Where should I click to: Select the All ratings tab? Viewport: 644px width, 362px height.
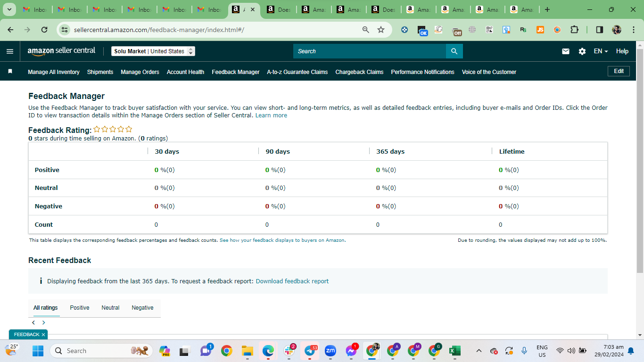46,308
